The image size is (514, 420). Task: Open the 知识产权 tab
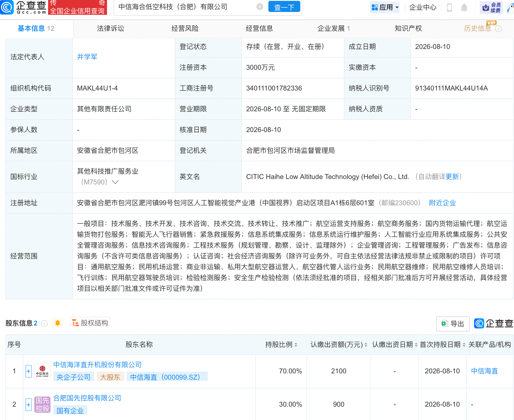pos(408,28)
